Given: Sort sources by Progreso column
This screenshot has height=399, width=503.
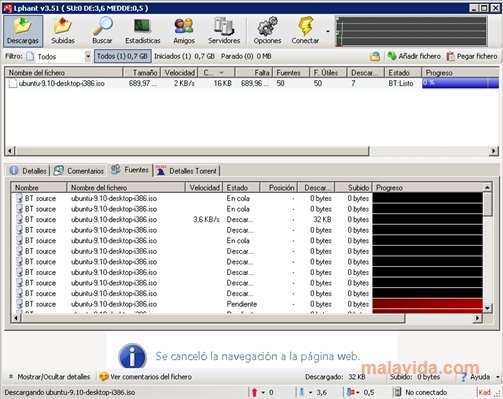Looking at the screenshot, I should [428, 188].
